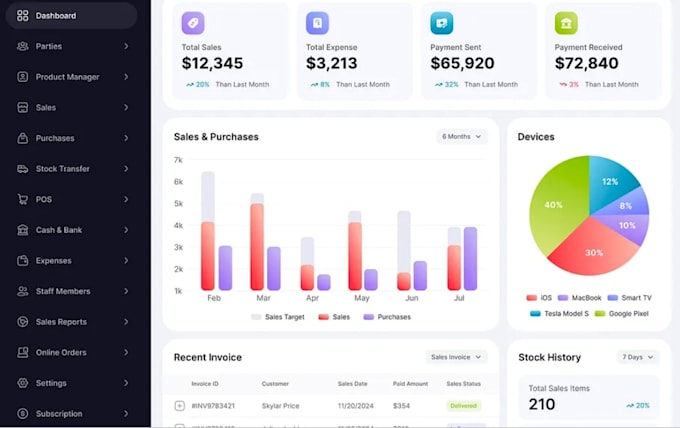
Task: Toggle the Google Pixel legend entry
Action: (621, 314)
